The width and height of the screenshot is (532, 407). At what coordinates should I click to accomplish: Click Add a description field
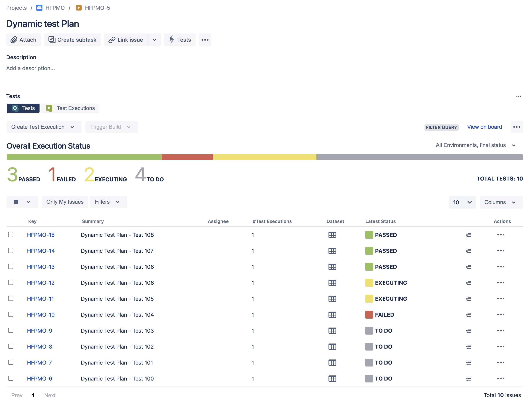tap(31, 68)
